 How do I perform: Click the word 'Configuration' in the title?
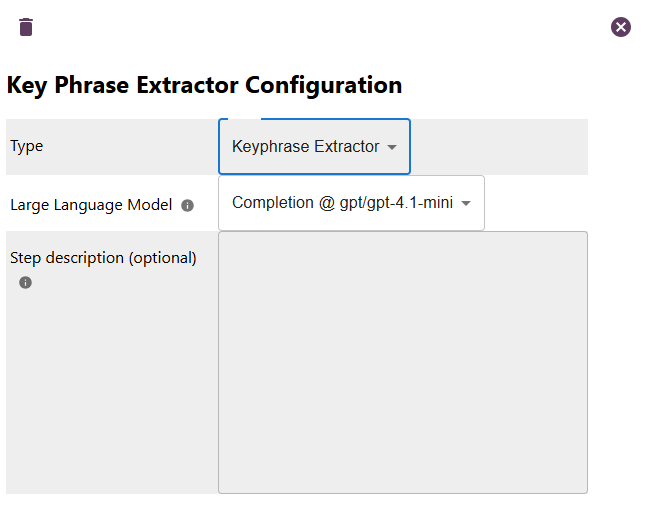[323, 85]
